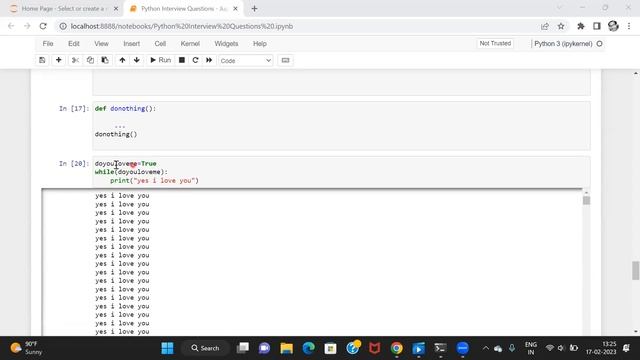Open taskbar Search box

[x=205, y=348]
